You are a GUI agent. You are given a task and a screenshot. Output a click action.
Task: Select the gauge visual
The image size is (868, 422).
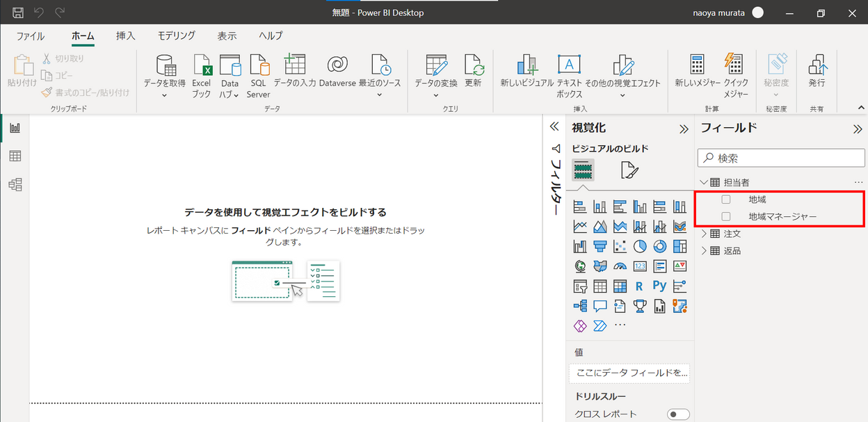tap(620, 266)
